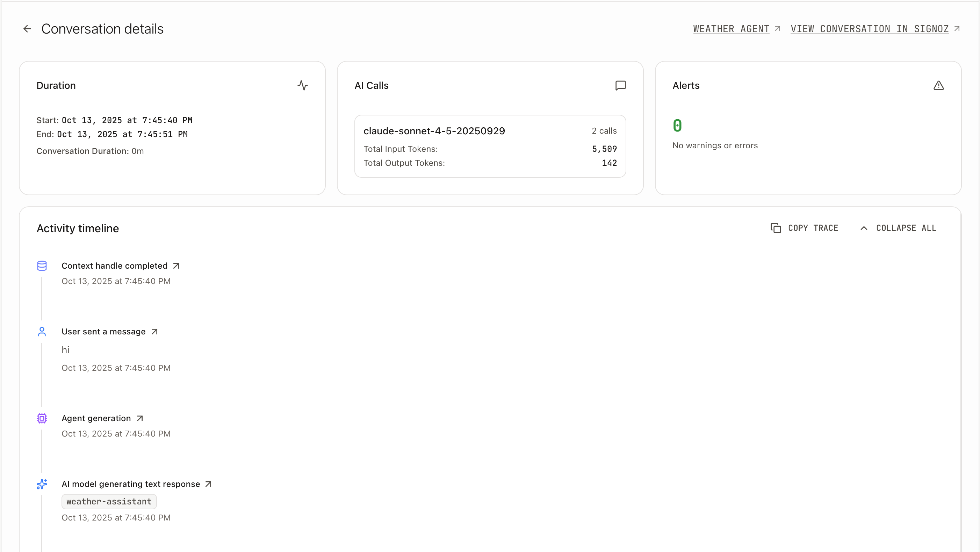Click the back arrow beside Conversation details
The width and height of the screenshot is (980, 552).
click(x=27, y=29)
